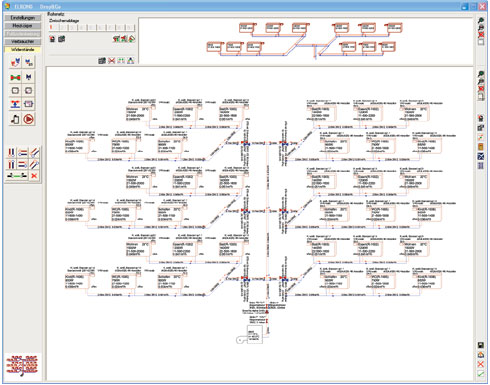
Task: Pick the blue valve icon with small grid
Action: [x=29, y=62]
